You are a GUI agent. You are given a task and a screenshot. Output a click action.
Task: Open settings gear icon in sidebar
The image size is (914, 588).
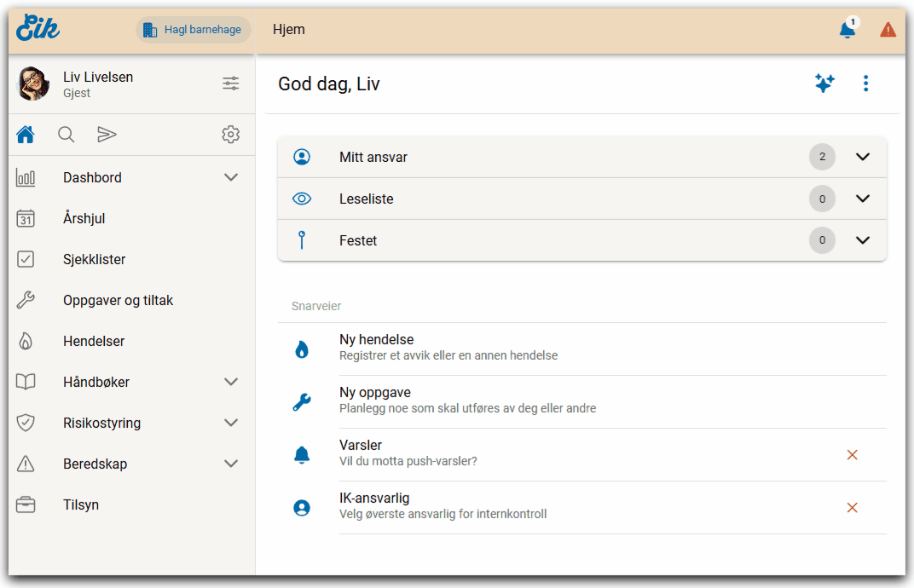coord(230,135)
